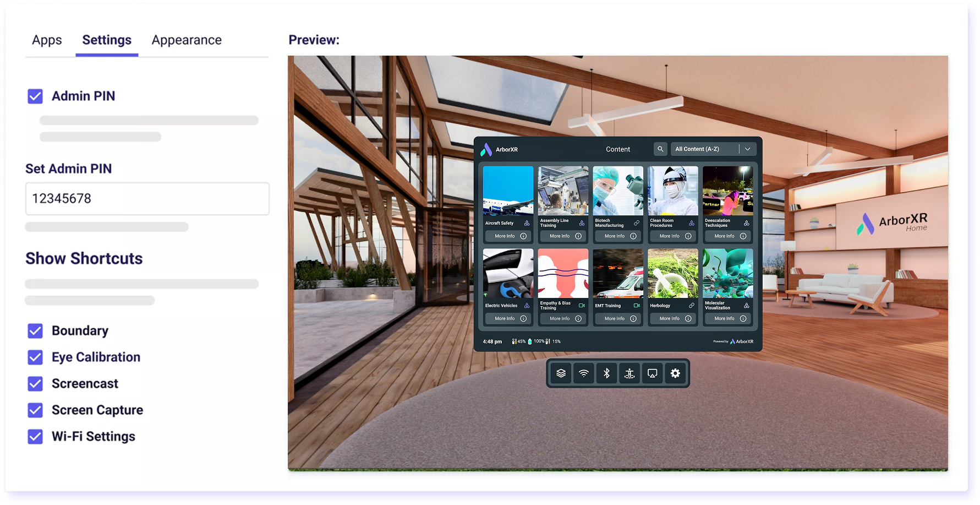Click More Info for Empathy & Bias Training
980x505 pixels.
563,319
